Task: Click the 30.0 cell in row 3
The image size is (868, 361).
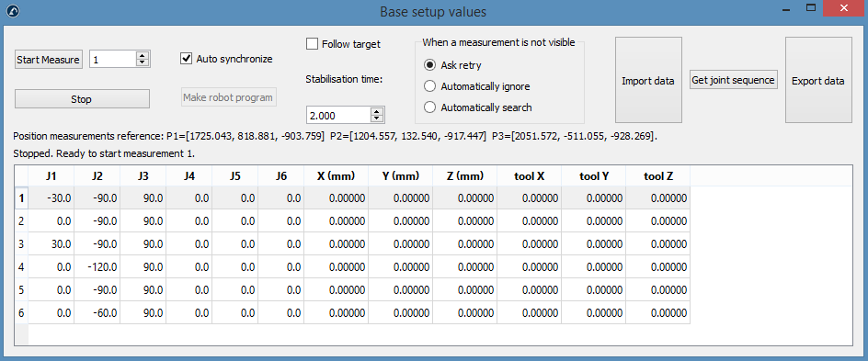Action: click(x=51, y=243)
